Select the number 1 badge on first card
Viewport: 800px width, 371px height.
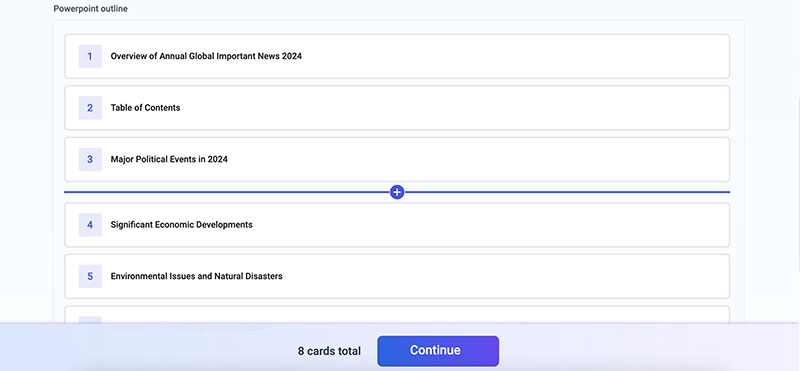click(x=90, y=56)
